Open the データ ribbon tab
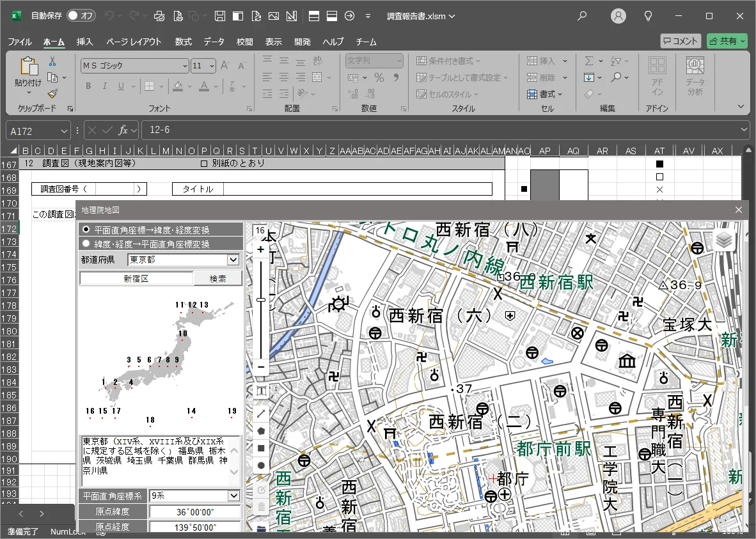 pos(214,42)
